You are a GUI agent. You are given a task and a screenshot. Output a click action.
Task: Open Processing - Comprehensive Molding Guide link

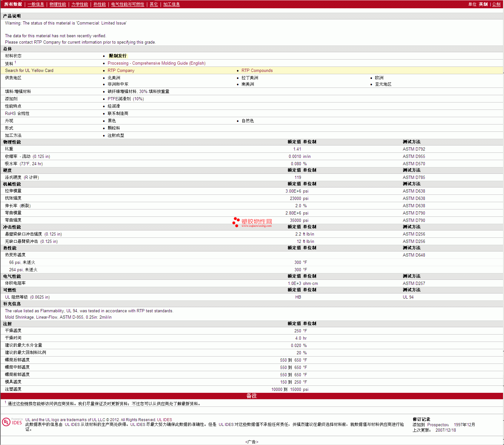(156, 63)
